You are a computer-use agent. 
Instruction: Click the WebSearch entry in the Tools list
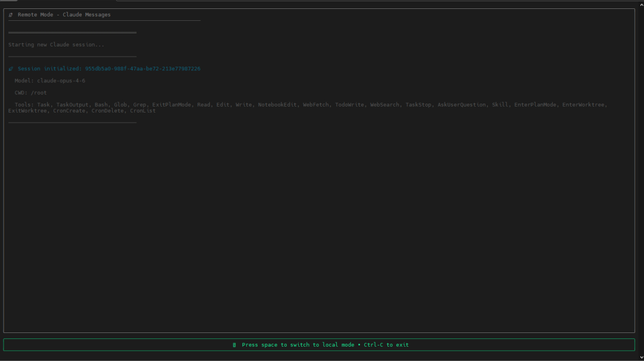click(385, 105)
